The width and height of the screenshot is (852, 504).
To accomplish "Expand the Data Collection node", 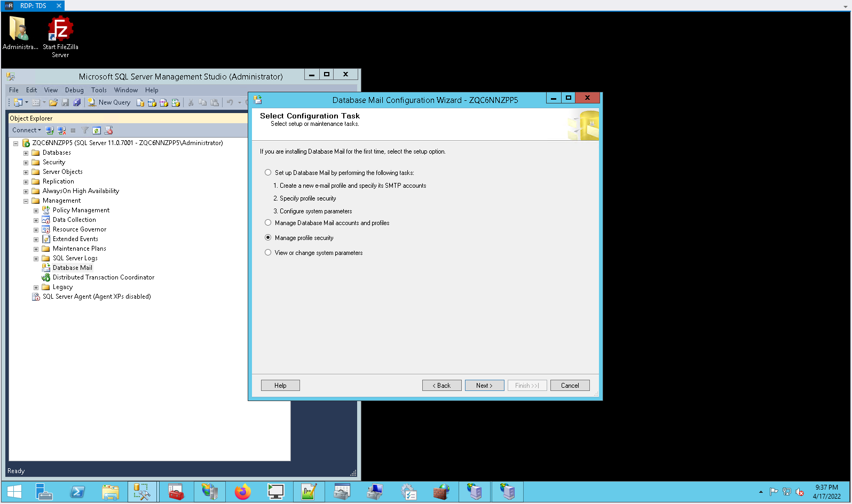I will tap(36, 220).
